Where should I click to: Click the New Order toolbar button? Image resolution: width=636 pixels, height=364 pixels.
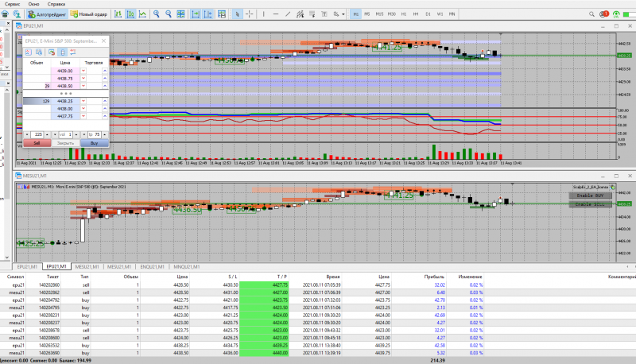pyautogui.click(x=88, y=14)
